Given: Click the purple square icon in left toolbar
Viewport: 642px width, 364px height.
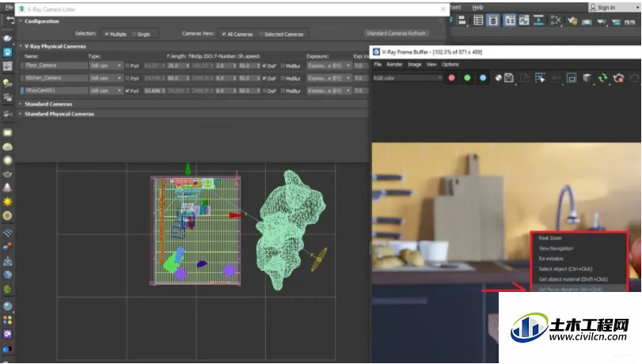Looking at the screenshot, I should click(x=7, y=334).
